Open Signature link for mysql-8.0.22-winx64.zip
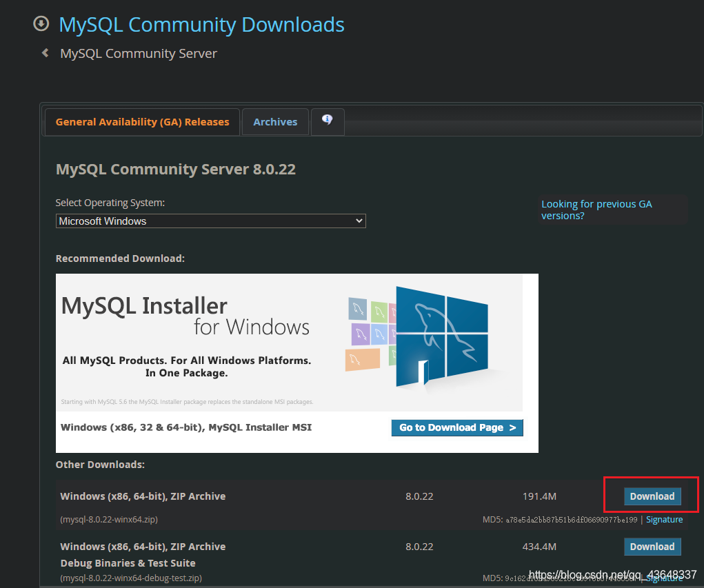Viewport: 704px width, 588px height. click(x=664, y=519)
